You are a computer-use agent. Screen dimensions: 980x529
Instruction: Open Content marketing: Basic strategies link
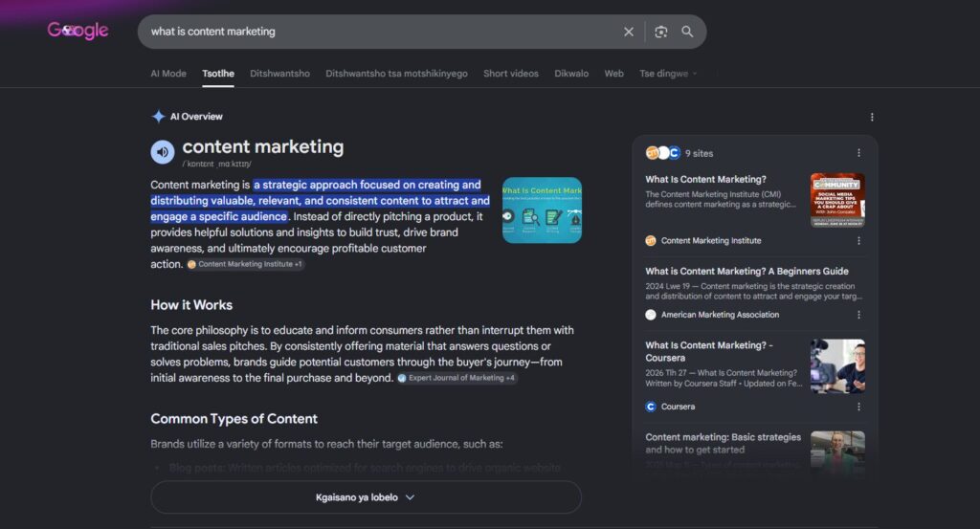724,444
